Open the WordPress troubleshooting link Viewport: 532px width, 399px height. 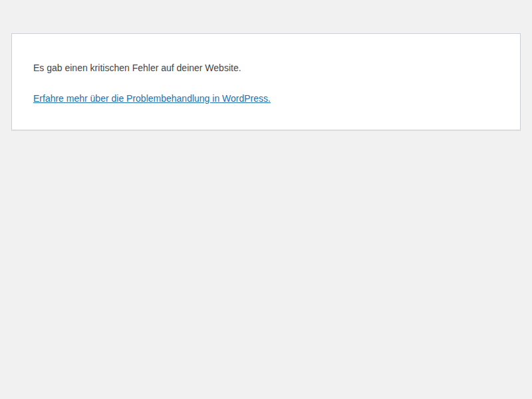152,98
